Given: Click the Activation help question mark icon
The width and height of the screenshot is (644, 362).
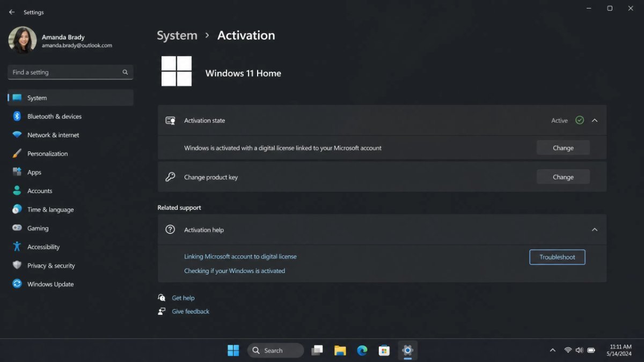Looking at the screenshot, I should 170,230.
